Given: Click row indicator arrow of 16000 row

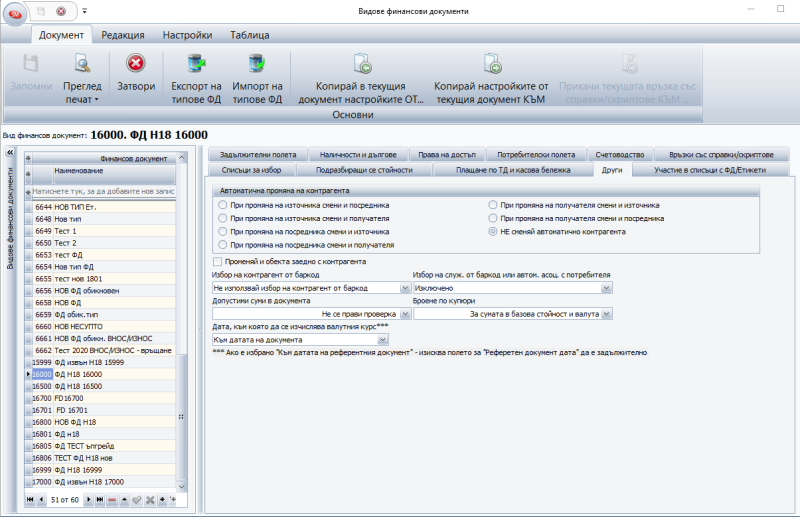Looking at the screenshot, I should tap(28, 374).
